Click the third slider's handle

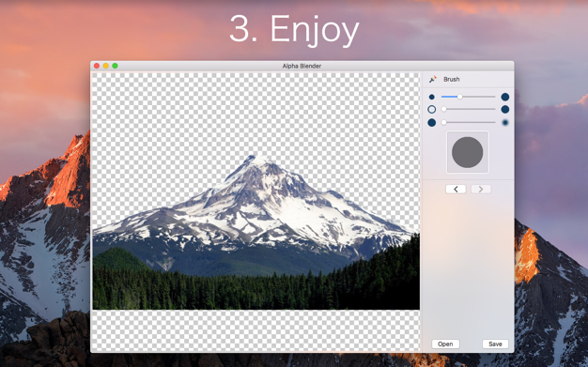click(x=444, y=122)
